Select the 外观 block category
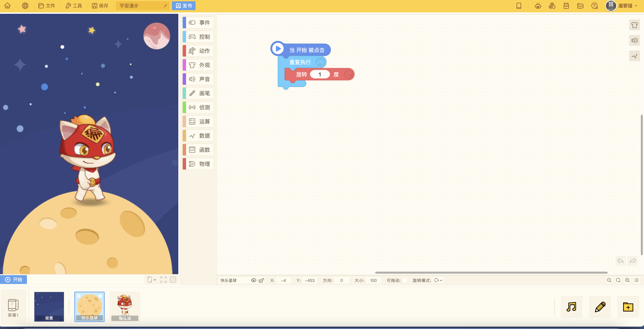644x329 pixels. click(198, 65)
